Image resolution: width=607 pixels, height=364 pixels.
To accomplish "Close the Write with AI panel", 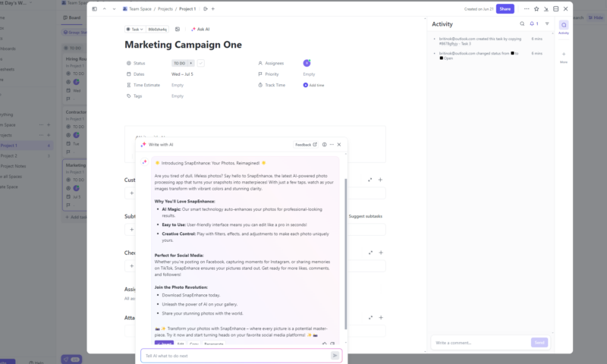I will tap(339, 145).
